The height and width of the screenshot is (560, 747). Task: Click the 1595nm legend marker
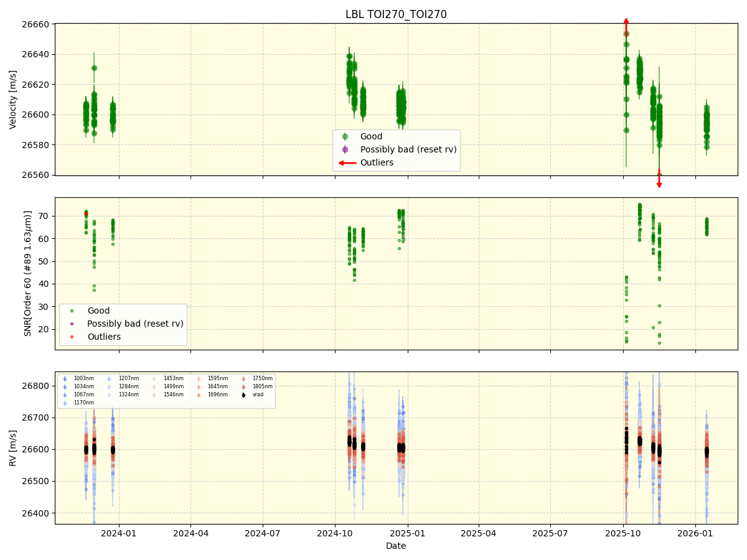(x=199, y=378)
